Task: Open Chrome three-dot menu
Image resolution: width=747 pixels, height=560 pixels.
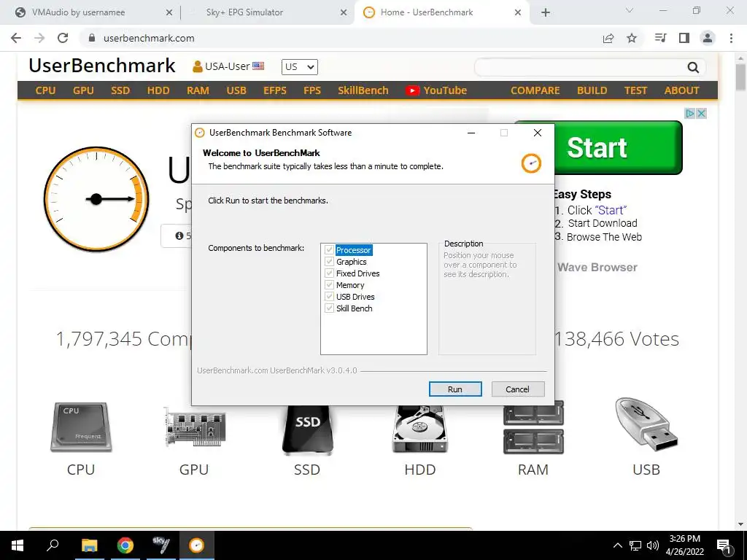Action: [731, 38]
